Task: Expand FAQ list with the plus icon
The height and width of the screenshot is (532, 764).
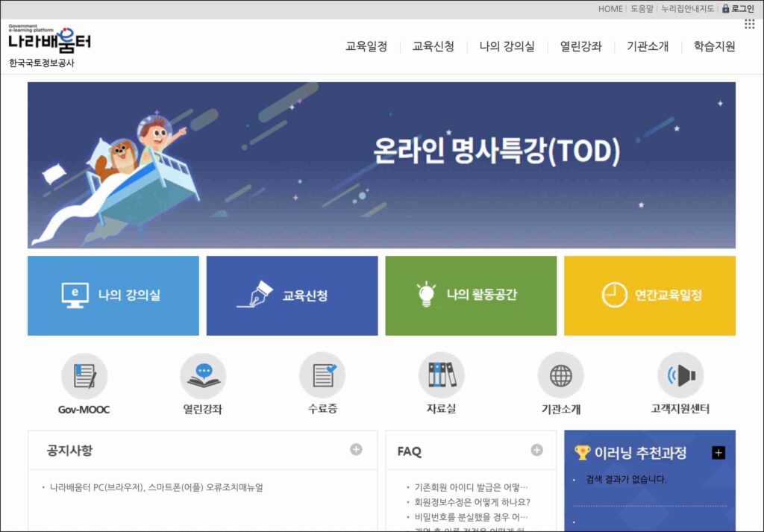Action: click(x=537, y=450)
